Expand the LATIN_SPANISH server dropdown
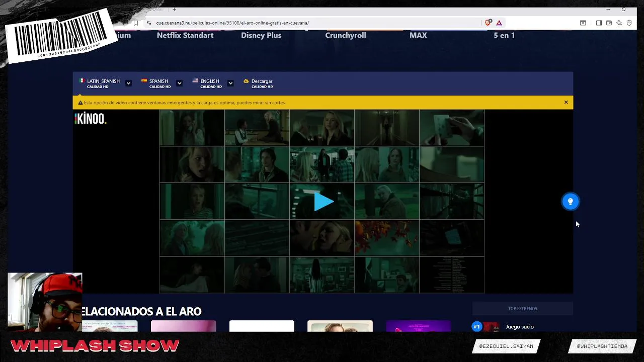The height and width of the screenshot is (362, 644). click(x=128, y=83)
